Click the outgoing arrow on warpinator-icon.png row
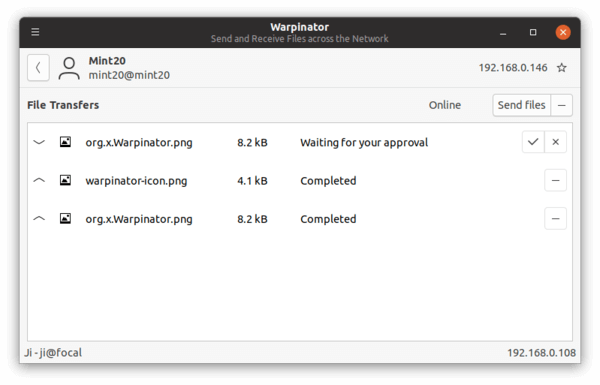 [x=39, y=180]
